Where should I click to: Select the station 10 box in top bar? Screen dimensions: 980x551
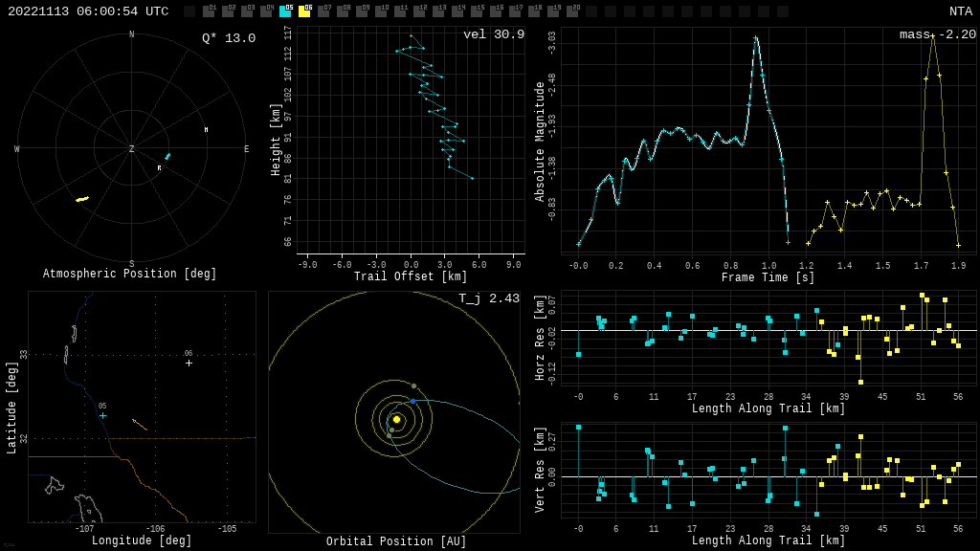(x=381, y=11)
